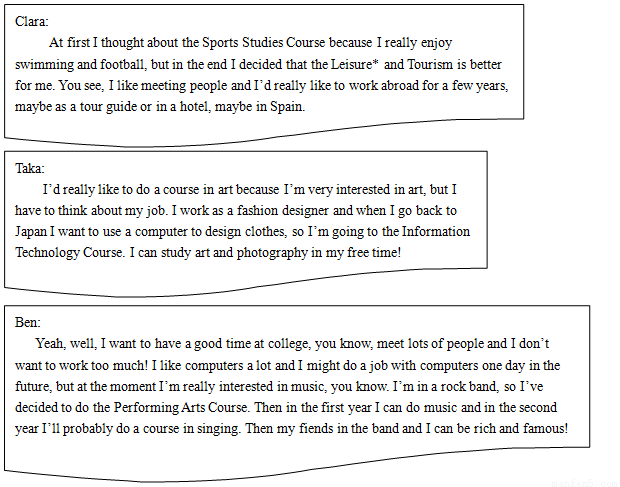
Task: Click the name "Clara:" heading
Action: 32,21
